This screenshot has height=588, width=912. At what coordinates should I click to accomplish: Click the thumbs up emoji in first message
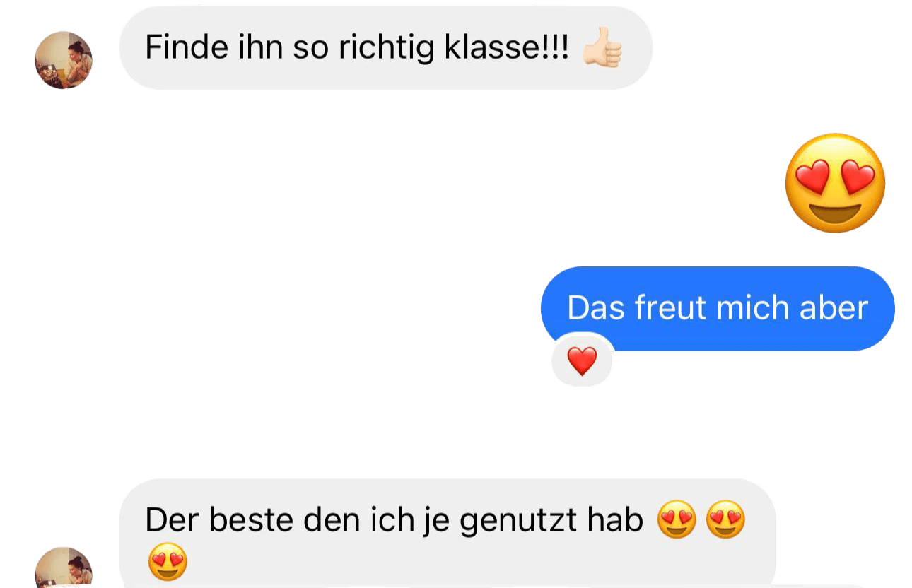(x=602, y=48)
